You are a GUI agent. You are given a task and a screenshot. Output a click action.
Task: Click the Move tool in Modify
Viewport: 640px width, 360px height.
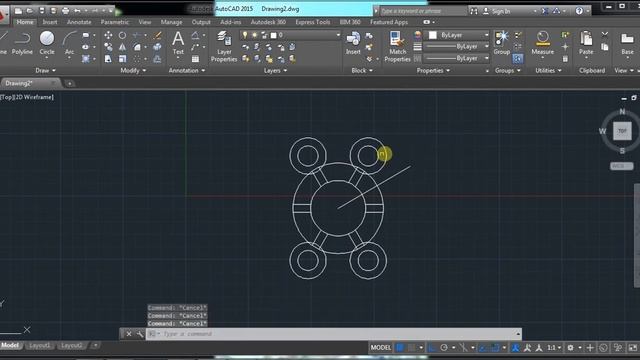coord(108,36)
